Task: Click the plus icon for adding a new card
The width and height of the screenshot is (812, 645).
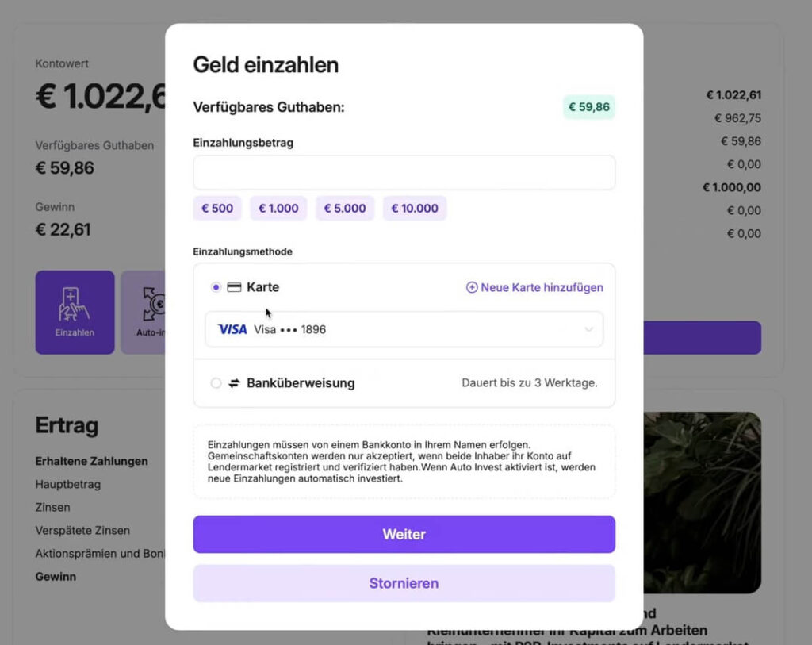Action: pyautogui.click(x=472, y=288)
